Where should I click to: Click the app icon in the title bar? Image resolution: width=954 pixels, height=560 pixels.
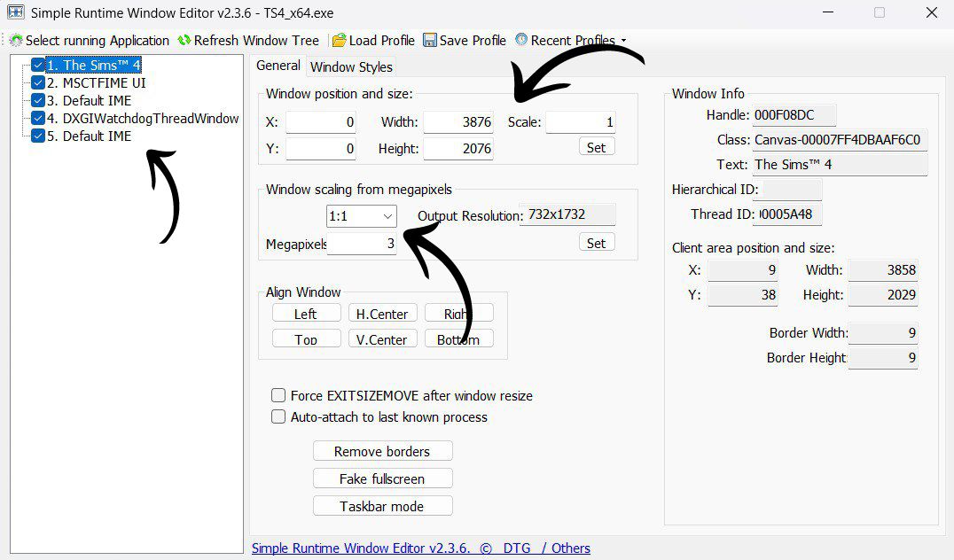(15, 12)
